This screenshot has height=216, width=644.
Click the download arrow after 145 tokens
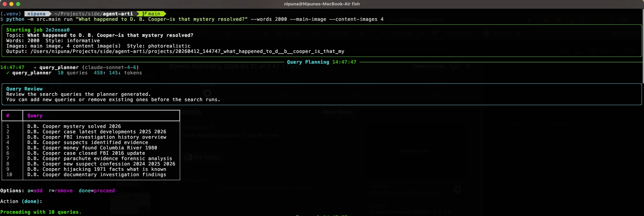[119, 73]
